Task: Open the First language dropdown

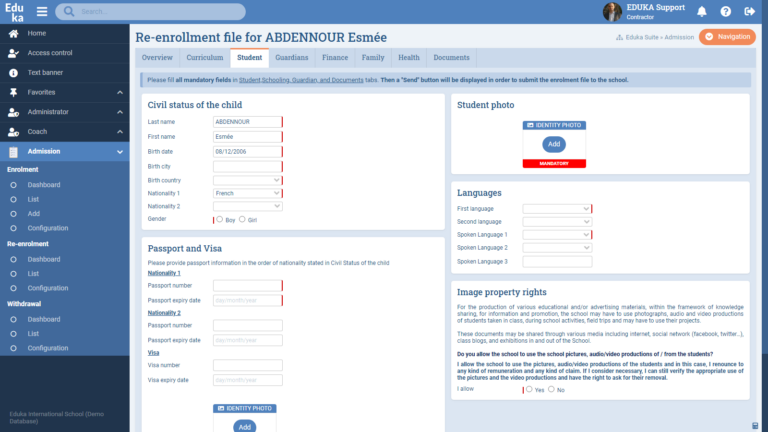Action: [556, 209]
